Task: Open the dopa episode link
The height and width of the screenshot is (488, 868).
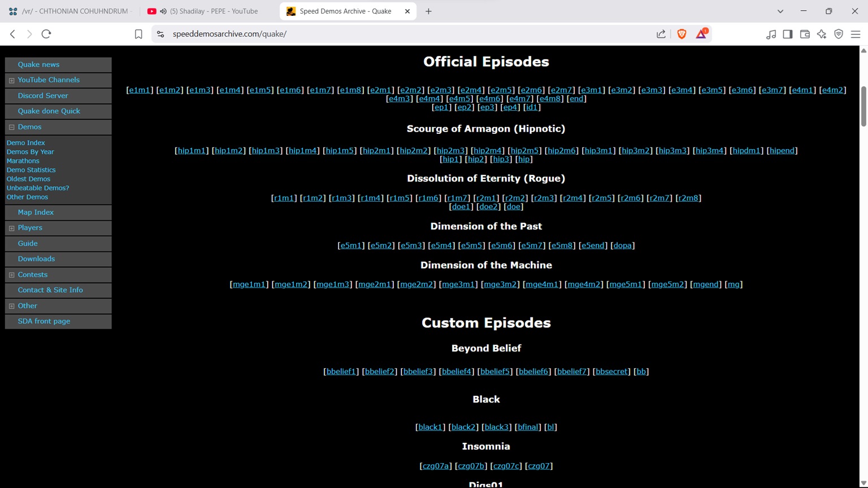Action: click(x=622, y=246)
